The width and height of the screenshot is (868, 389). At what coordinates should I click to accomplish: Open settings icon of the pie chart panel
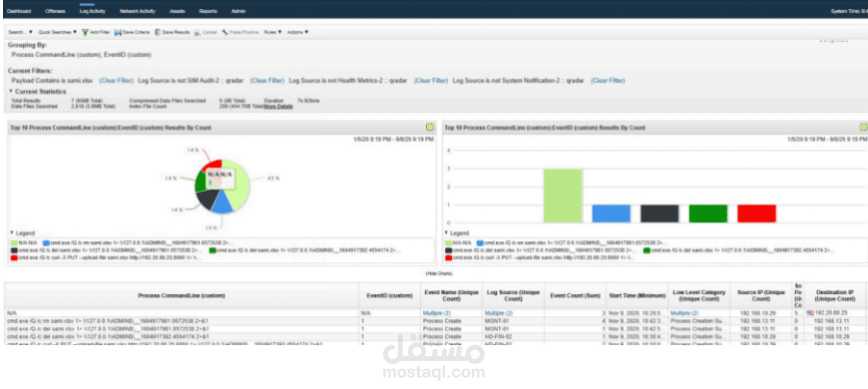430,128
